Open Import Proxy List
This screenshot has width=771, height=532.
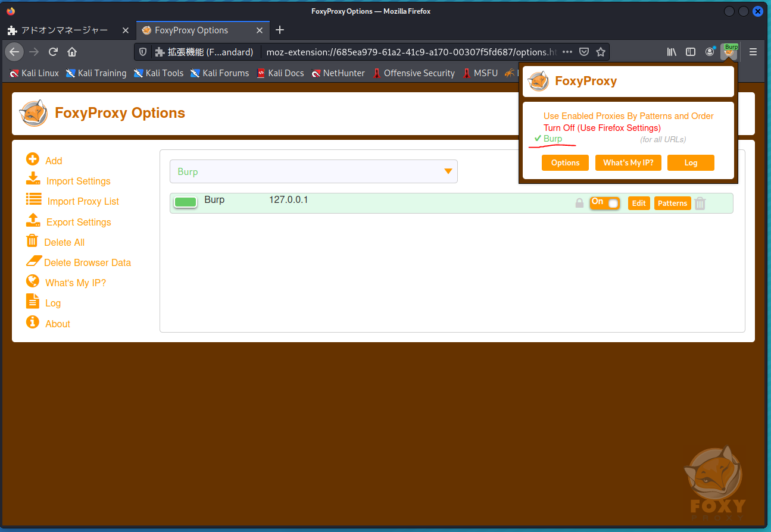33,201
